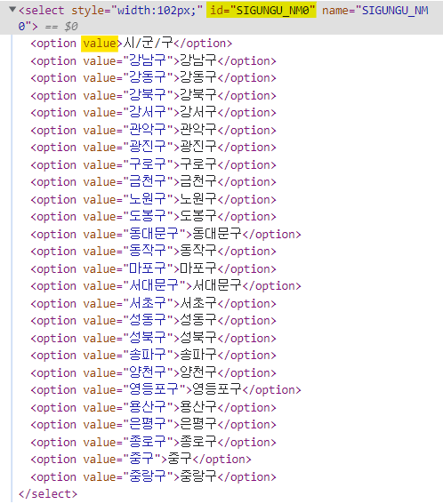Click the 영등포구 option line
443x504 pixels.
tap(165, 390)
